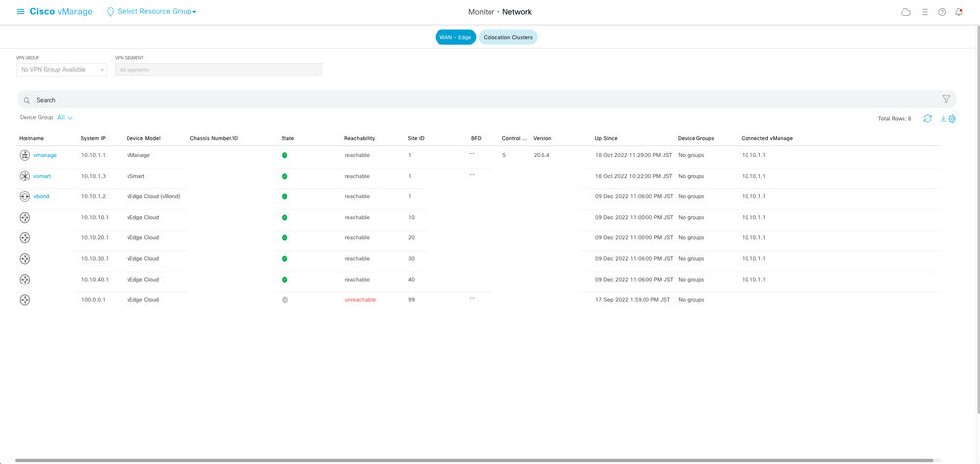Click gray state icon in 100.0.0.1 row
980x464 pixels.
[x=285, y=300]
